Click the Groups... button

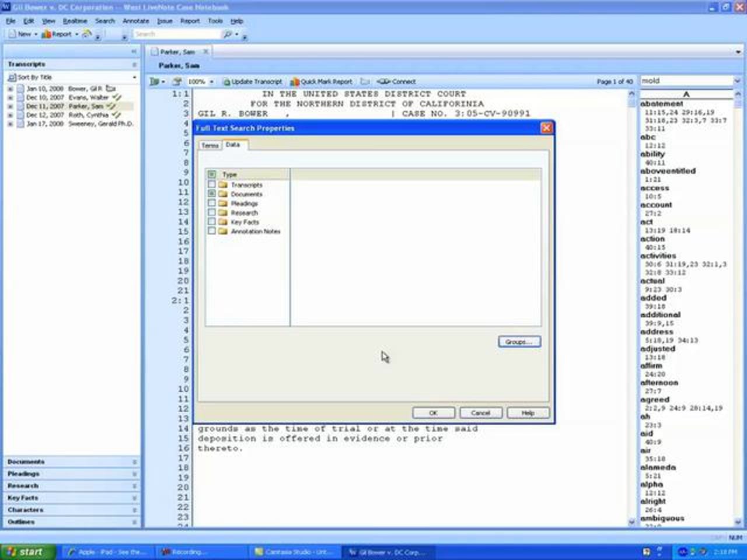[519, 342]
